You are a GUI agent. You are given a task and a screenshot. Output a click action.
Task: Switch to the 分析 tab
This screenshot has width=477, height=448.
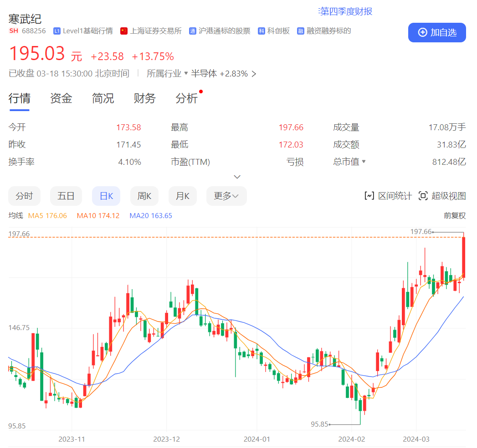click(186, 98)
